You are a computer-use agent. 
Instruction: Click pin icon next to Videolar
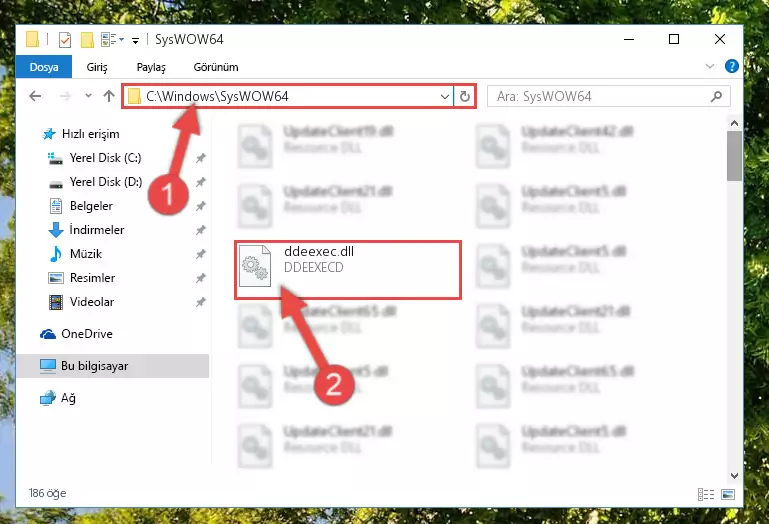pos(201,302)
